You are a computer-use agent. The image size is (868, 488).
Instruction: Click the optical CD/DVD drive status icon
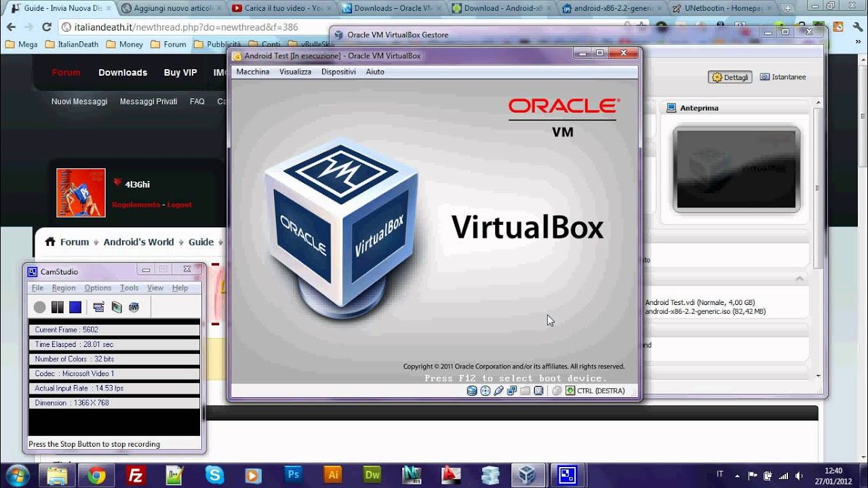pyautogui.click(x=486, y=390)
